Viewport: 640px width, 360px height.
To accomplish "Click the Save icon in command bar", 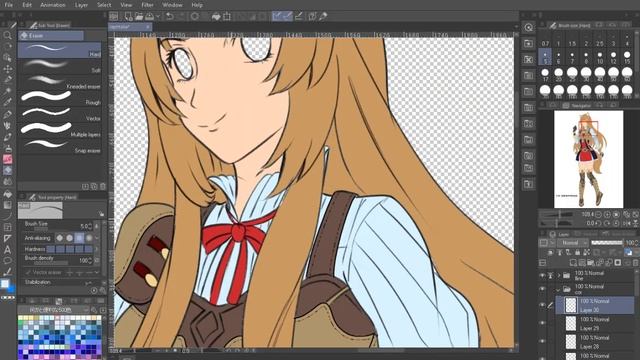I will click(x=149, y=16).
